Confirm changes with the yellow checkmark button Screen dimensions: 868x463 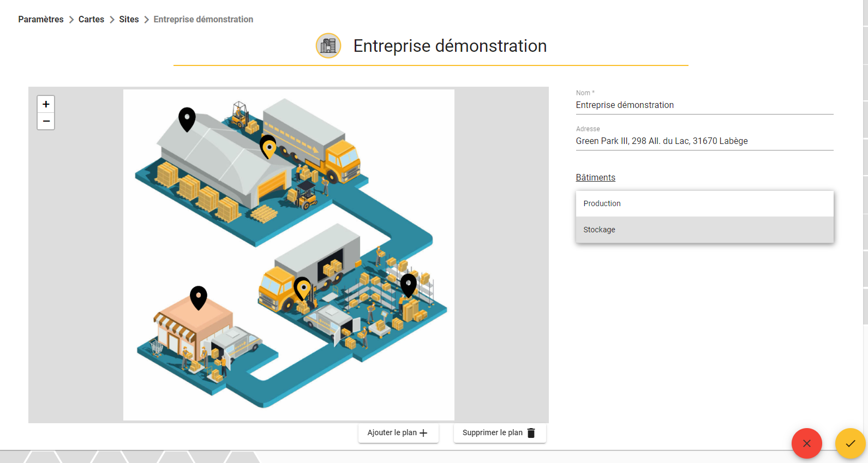click(x=851, y=443)
